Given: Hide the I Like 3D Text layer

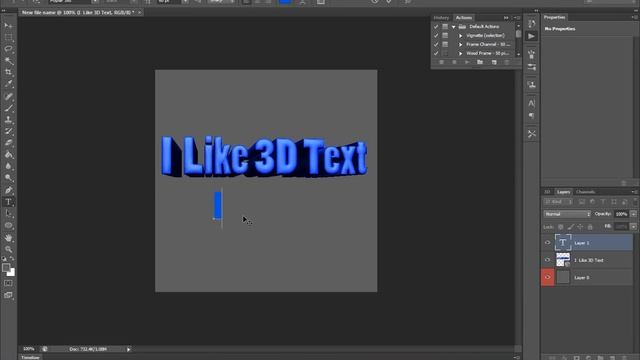Looking at the screenshot, I should (547, 260).
